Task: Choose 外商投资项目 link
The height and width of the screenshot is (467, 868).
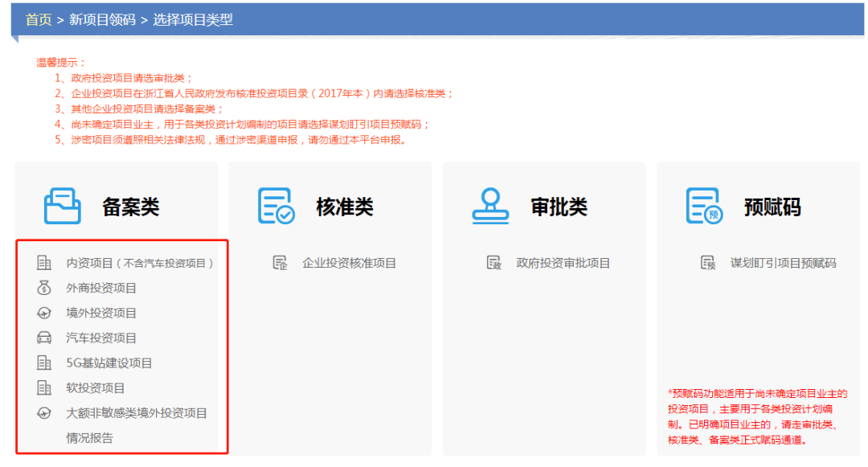Action: tap(101, 289)
